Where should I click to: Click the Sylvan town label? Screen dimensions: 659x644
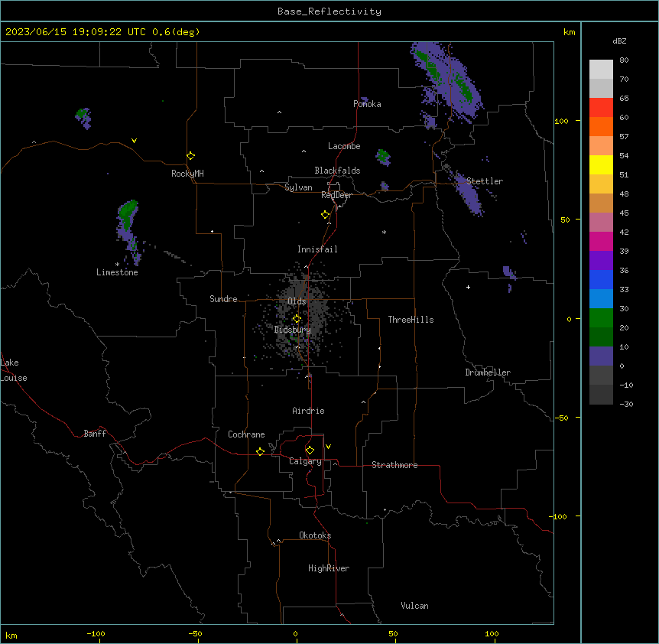298,187
